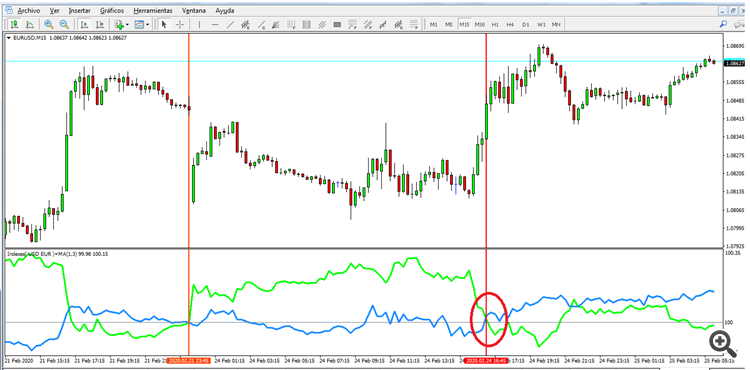Click the 1.08555 price axis value
750x370 pixels.
coord(736,83)
